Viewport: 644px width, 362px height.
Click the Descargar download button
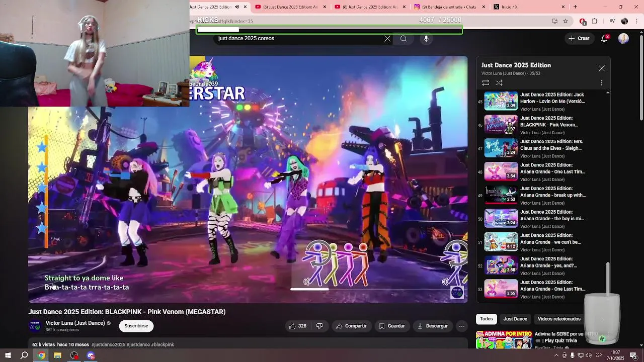tap(433, 326)
